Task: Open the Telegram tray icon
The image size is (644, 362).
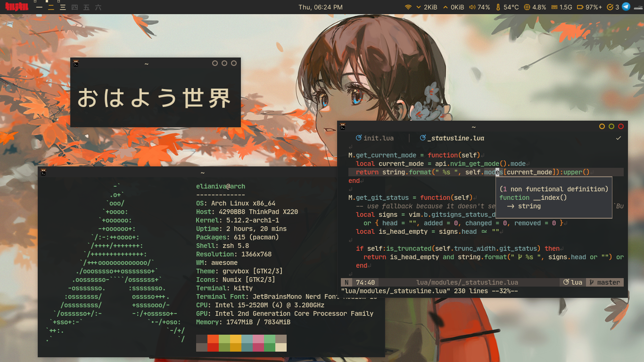Action: 626,7
